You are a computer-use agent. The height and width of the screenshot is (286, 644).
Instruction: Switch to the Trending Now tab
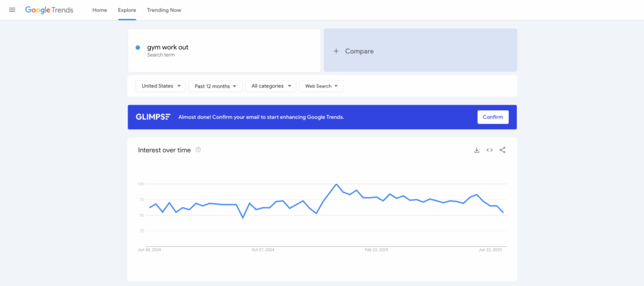coord(164,10)
